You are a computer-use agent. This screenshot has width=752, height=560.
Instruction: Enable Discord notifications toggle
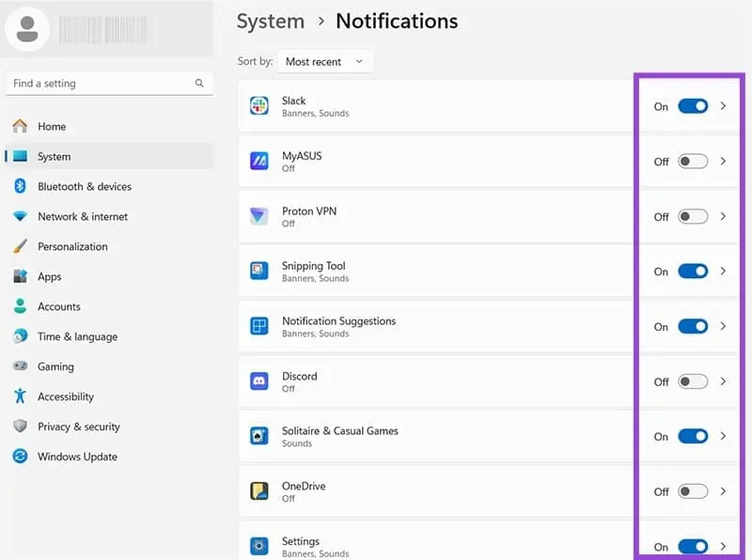pos(693,381)
